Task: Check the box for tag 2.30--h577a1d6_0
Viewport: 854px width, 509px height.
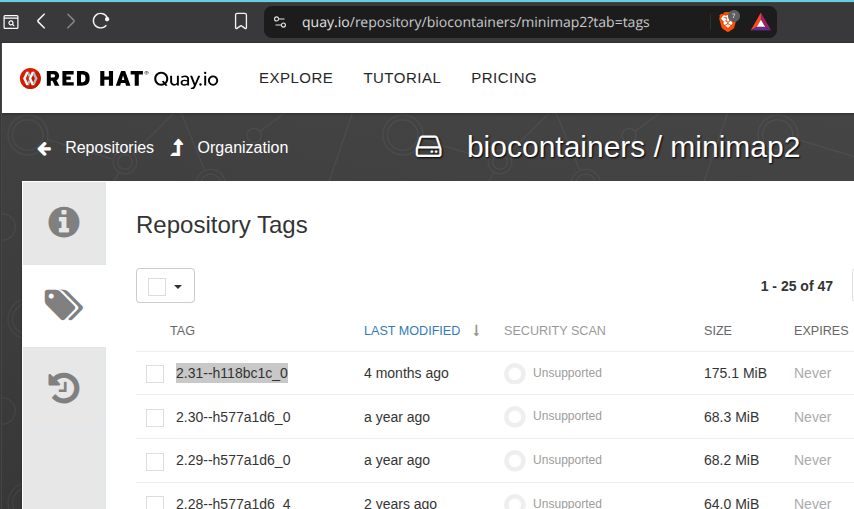Action: (155, 418)
